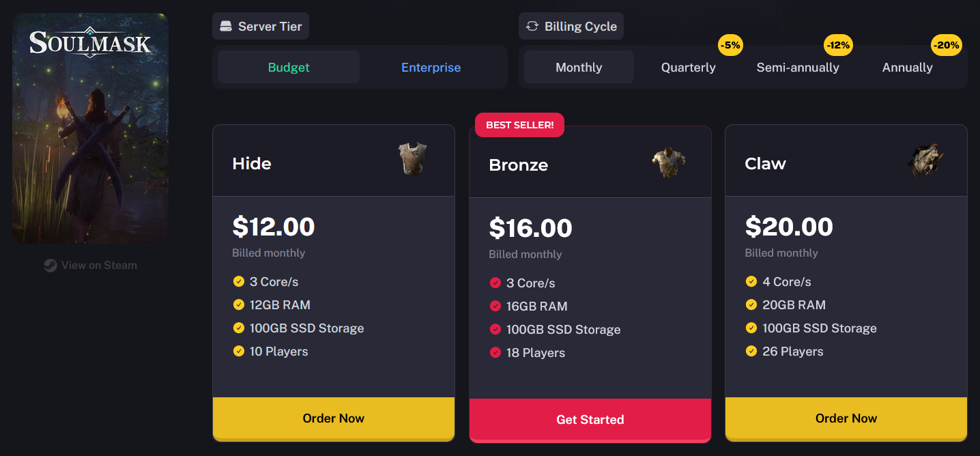This screenshot has height=456, width=980.
Task: Open View on Steam link
Action: tap(90, 266)
